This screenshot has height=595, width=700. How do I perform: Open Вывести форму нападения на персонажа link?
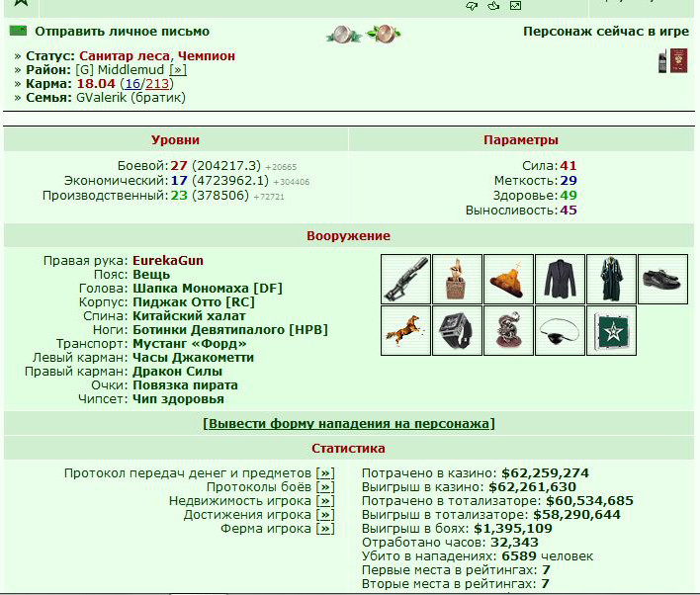pyautogui.click(x=349, y=423)
